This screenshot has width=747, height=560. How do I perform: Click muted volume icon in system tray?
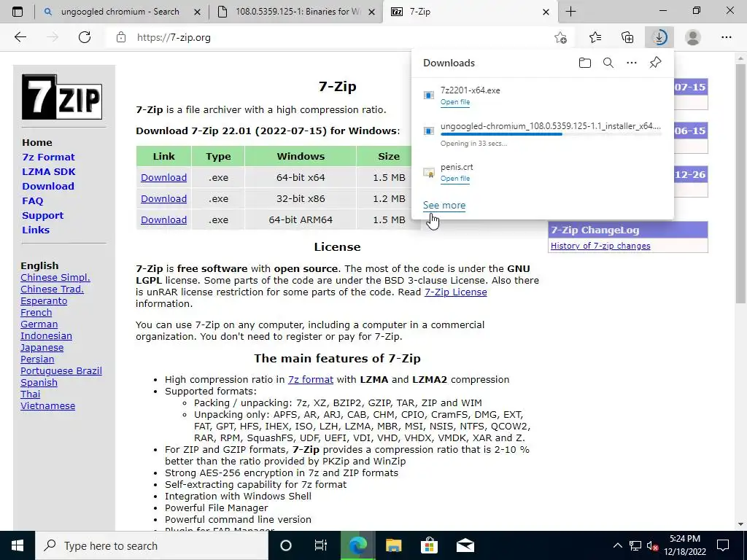tap(652, 545)
